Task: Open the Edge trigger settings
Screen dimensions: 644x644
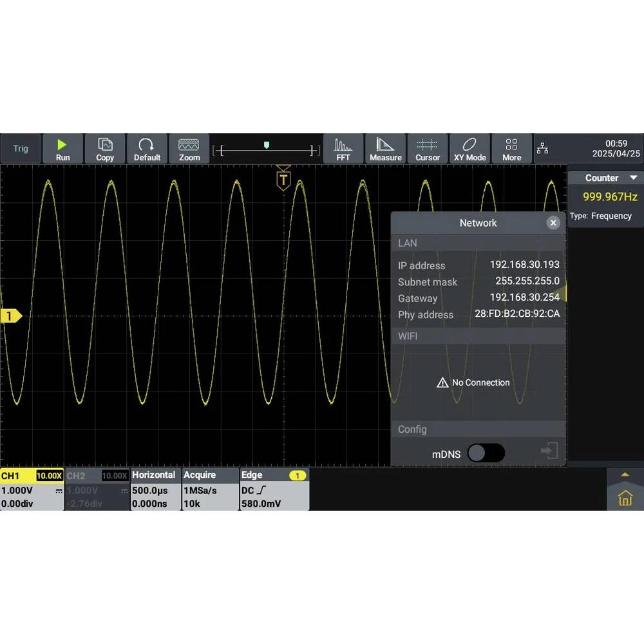Action: click(274, 489)
